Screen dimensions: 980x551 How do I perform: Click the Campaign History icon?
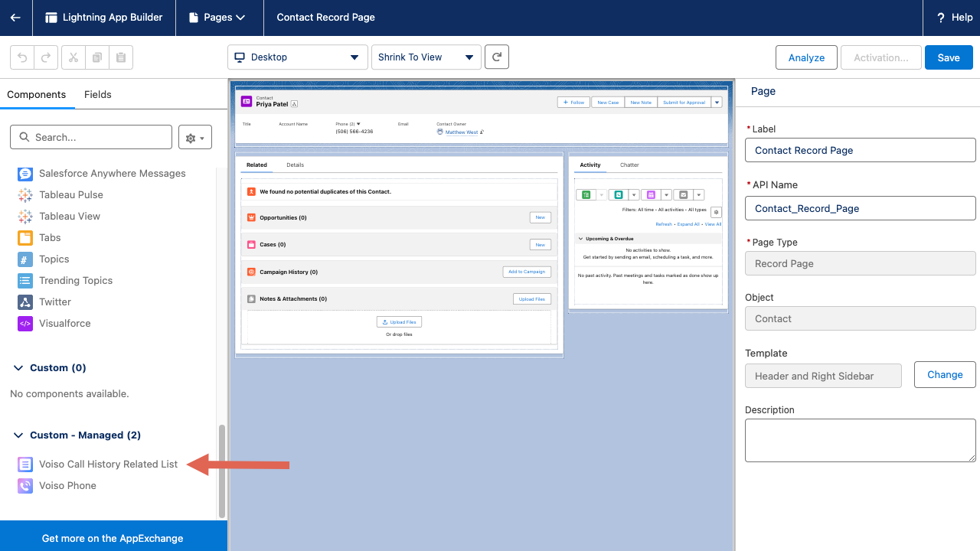point(251,272)
